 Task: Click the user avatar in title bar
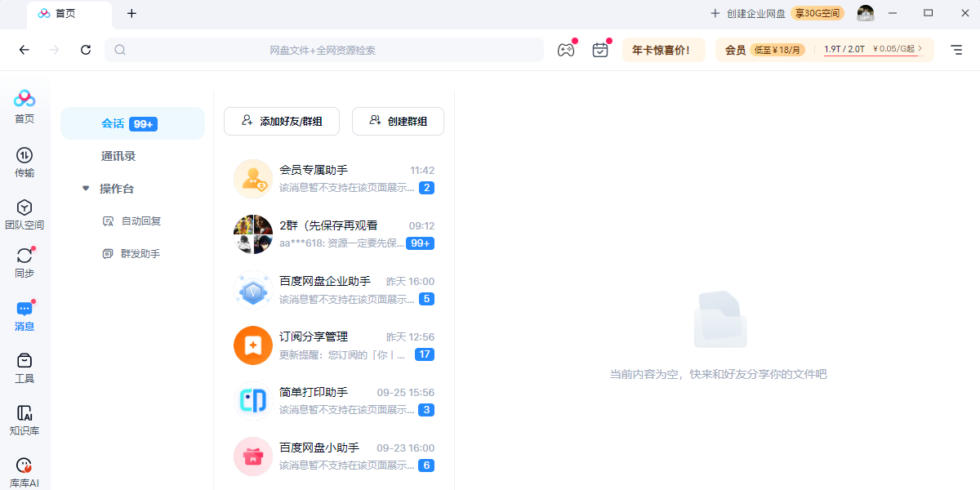point(866,13)
